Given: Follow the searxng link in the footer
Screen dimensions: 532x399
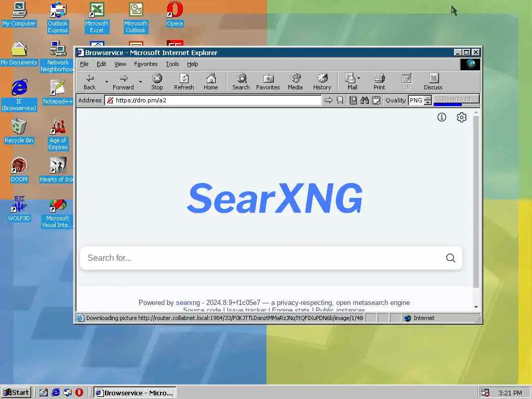Looking at the screenshot, I should [x=188, y=303].
